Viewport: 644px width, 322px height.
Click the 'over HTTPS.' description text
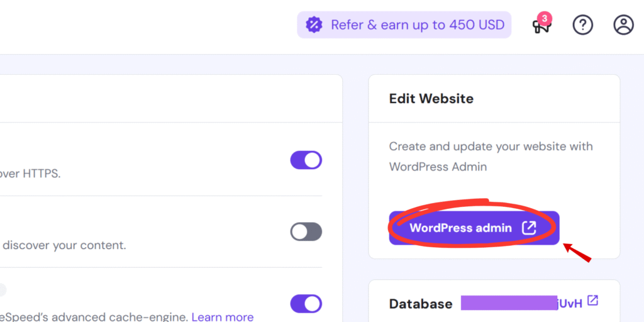coord(30,174)
